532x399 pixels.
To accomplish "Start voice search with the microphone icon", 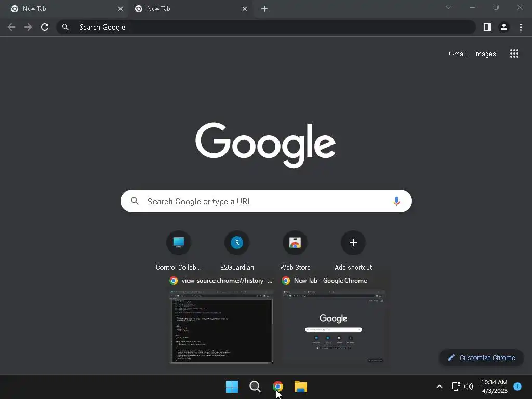I will pyautogui.click(x=396, y=201).
